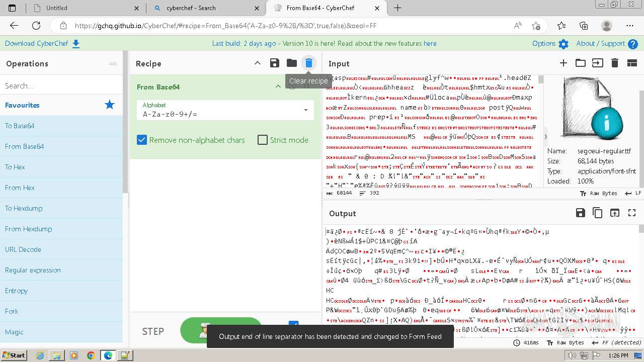
Task: Open the load recipe folder icon
Action: pyautogui.click(x=292, y=63)
